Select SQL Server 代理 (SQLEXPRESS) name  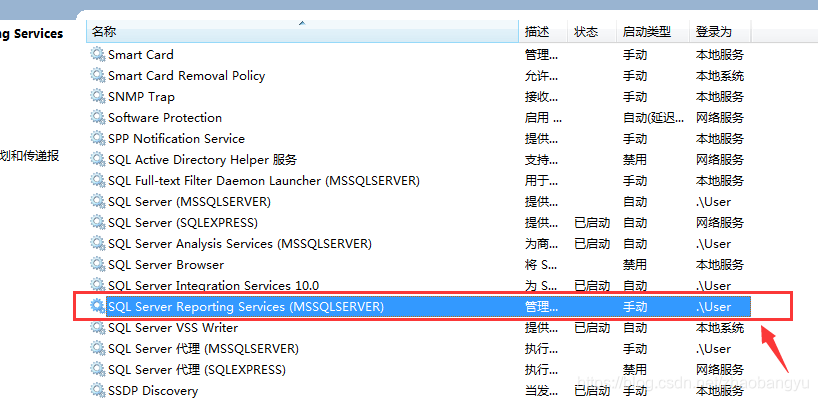coord(197,370)
